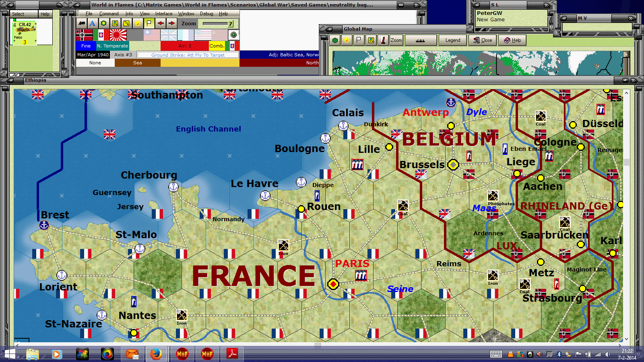The width and height of the screenshot is (644, 362).
Task: Click the Global Map scrollbar up arrow
Action: (x=626, y=54)
